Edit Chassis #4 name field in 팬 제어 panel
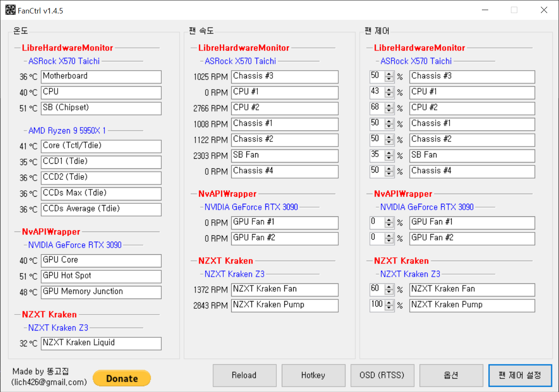 (x=472, y=171)
